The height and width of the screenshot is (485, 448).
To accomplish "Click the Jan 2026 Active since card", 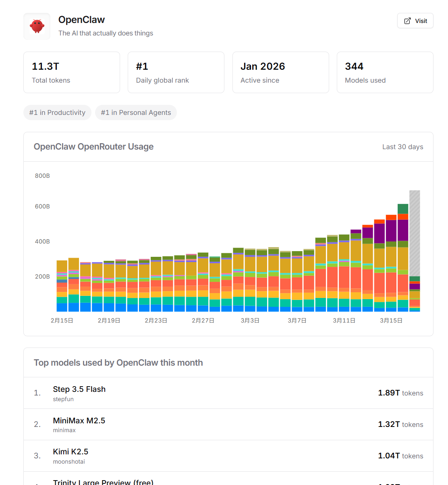I will point(280,73).
